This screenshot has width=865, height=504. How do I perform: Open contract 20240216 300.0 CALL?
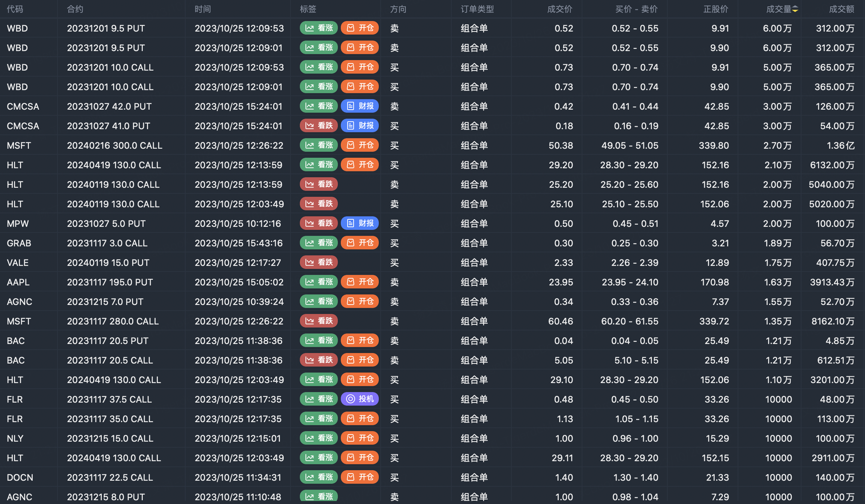[115, 145]
